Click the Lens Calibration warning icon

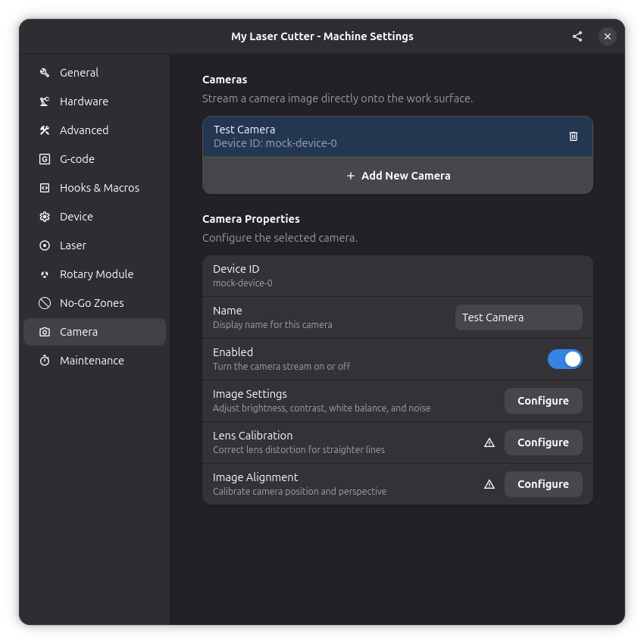[x=489, y=442]
